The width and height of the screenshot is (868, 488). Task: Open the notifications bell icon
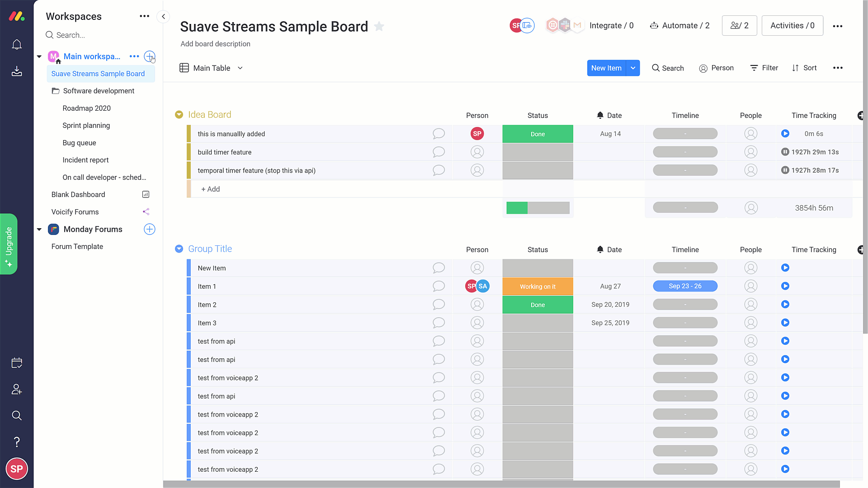tap(17, 45)
